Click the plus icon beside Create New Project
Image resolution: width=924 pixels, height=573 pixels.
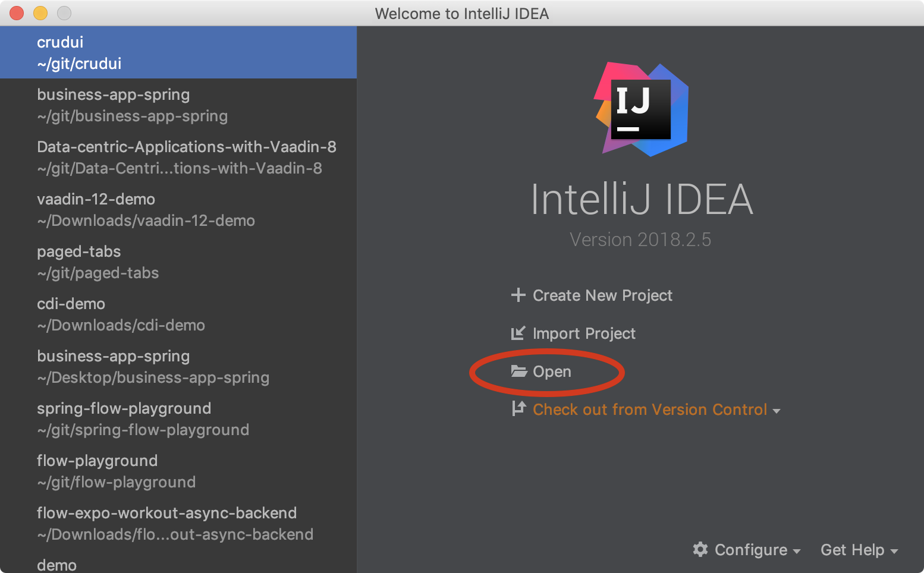pyautogui.click(x=518, y=295)
